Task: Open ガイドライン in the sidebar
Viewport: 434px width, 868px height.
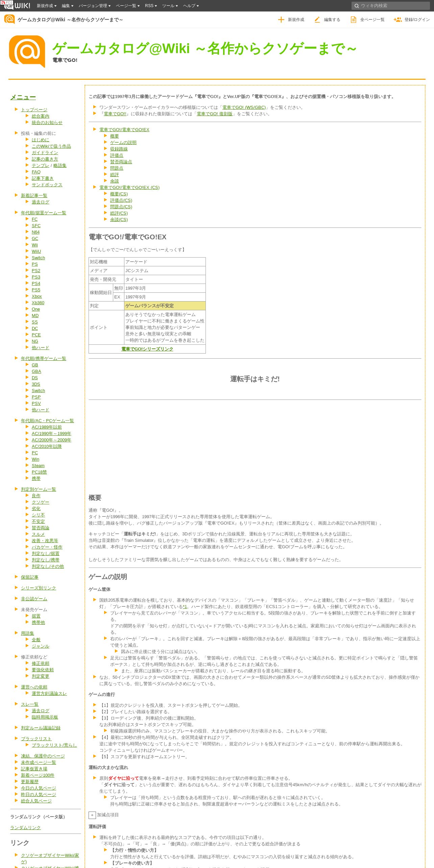Action: pyautogui.click(x=45, y=153)
